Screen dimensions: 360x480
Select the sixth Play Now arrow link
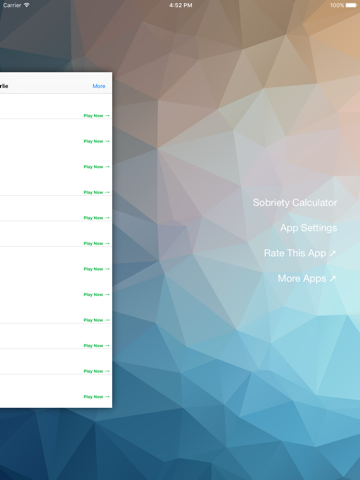(x=96, y=244)
